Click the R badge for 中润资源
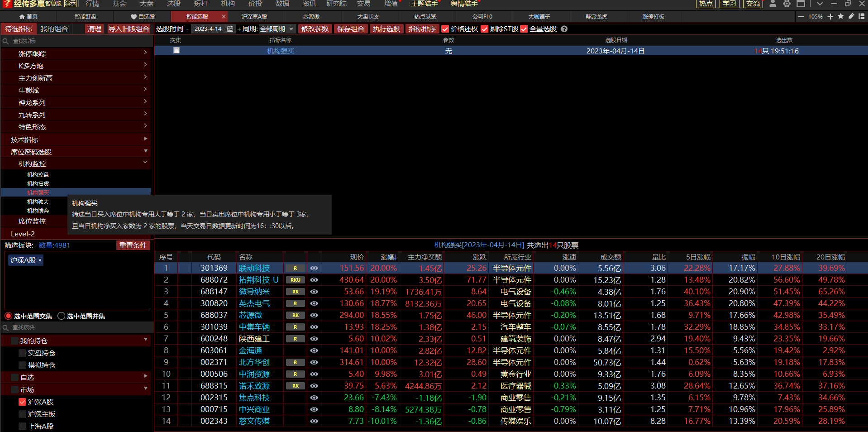Screen dimensions: 868x432 (x=295, y=374)
